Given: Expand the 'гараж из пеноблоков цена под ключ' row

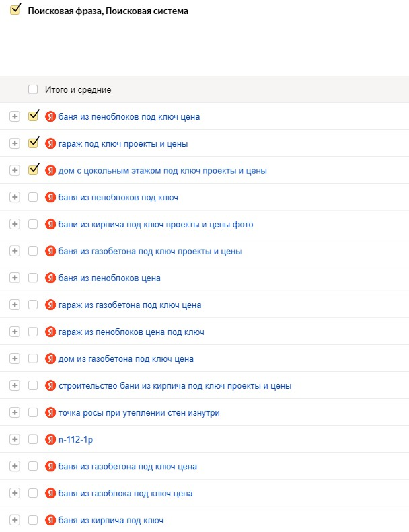Looking at the screenshot, I should coord(15,332).
